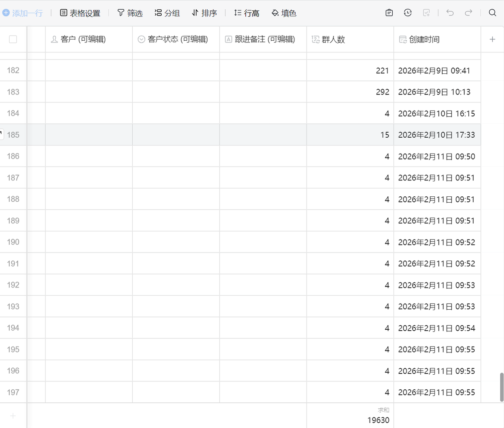The width and height of the screenshot is (504, 428).
Task: Click the lookup icon in 群人数 header
Action: (x=315, y=39)
